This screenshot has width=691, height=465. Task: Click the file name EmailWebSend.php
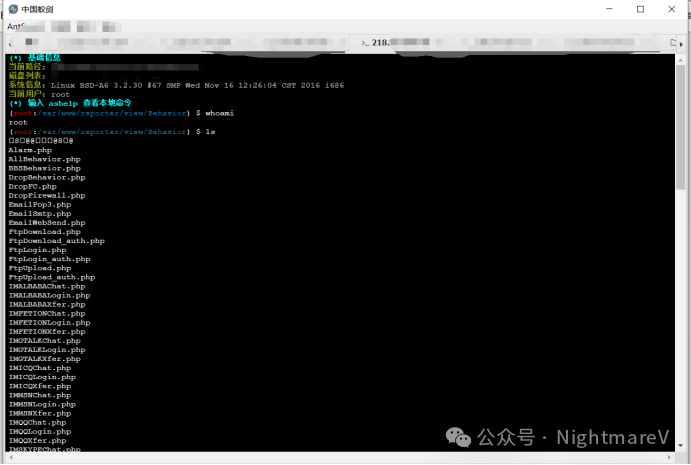click(x=47, y=223)
